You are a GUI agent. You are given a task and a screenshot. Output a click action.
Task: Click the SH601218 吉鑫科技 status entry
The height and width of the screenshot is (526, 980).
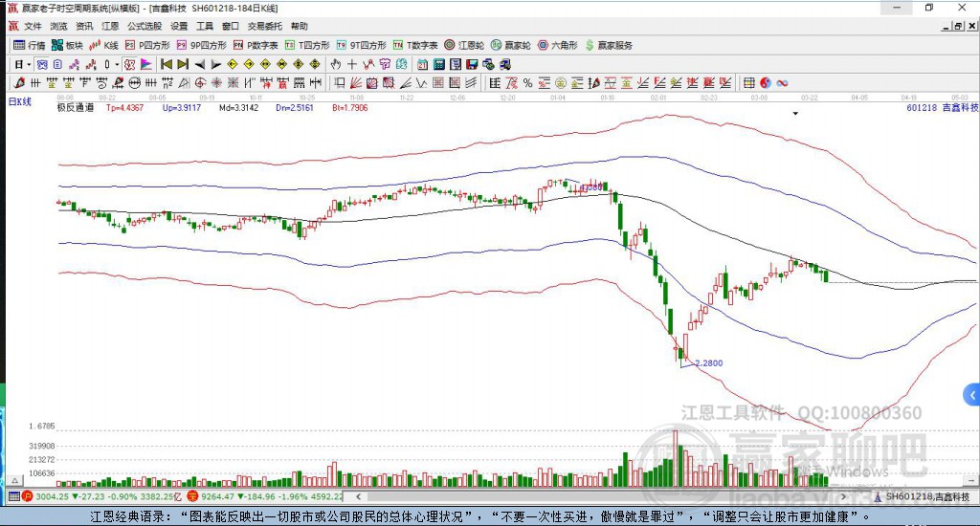923,496
